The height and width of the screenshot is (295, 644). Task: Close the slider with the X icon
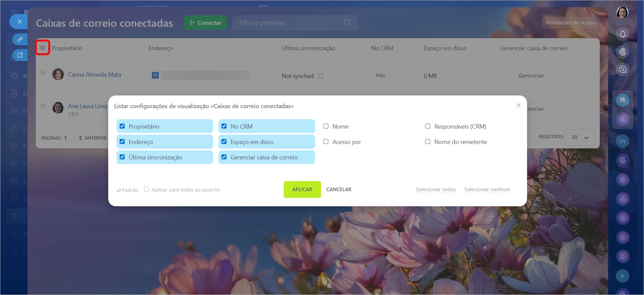pyautogui.click(x=19, y=22)
